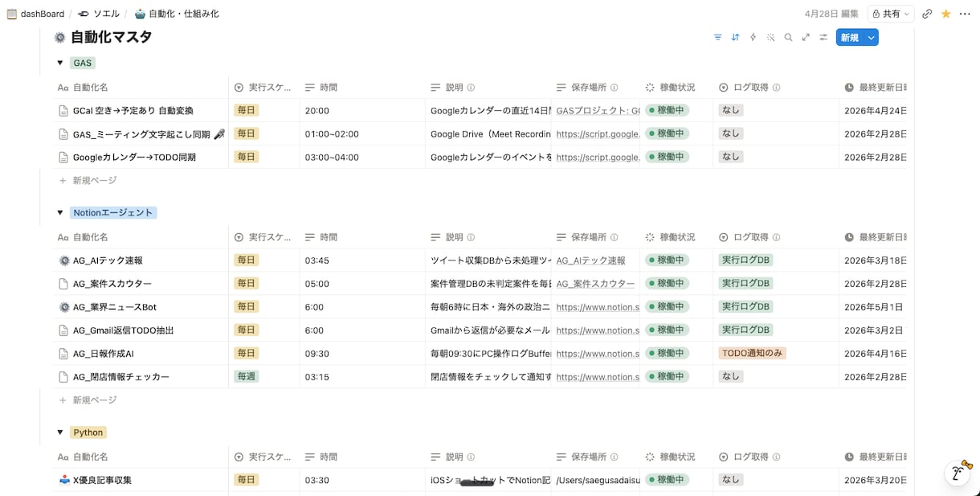Screen dimensions: 980x496
Task: Click the Notionエージェント group tag
Action: point(113,213)
